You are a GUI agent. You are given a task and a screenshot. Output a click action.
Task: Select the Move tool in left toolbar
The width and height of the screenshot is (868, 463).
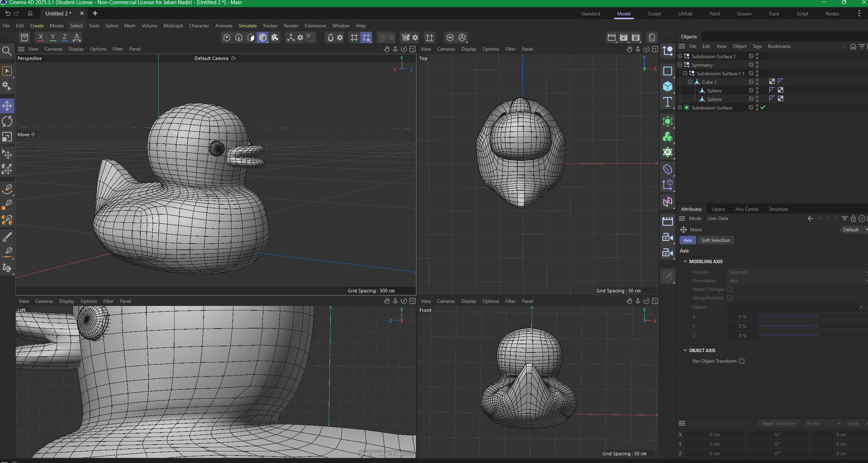point(7,106)
